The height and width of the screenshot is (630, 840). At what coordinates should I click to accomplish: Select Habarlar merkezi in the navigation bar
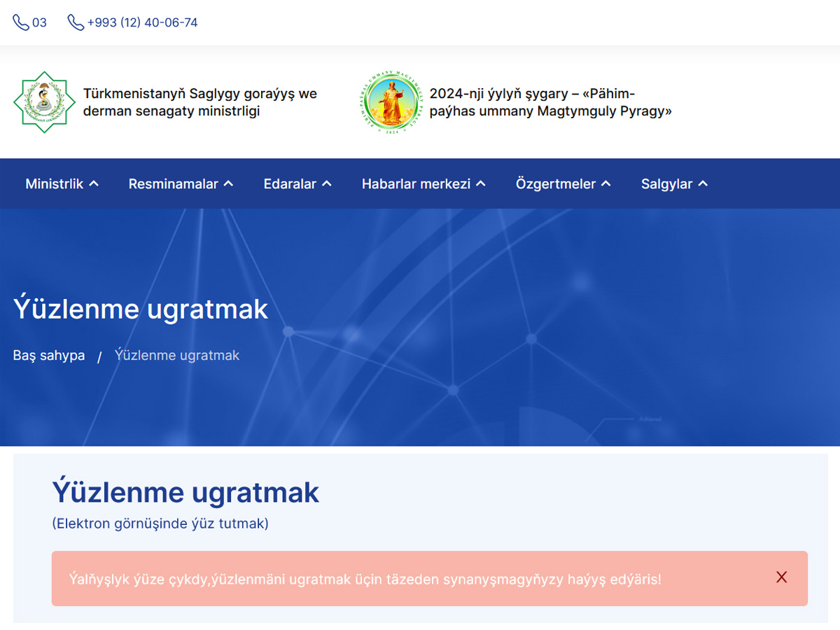(416, 183)
